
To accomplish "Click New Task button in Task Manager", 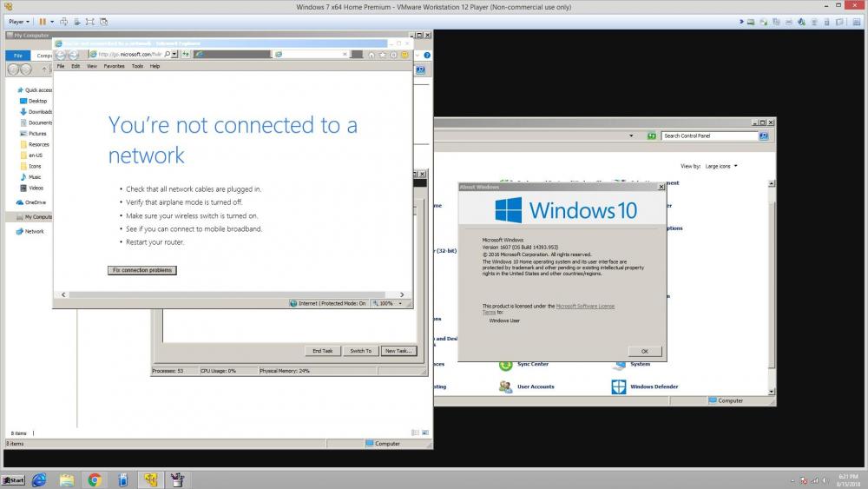I will point(398,351).
